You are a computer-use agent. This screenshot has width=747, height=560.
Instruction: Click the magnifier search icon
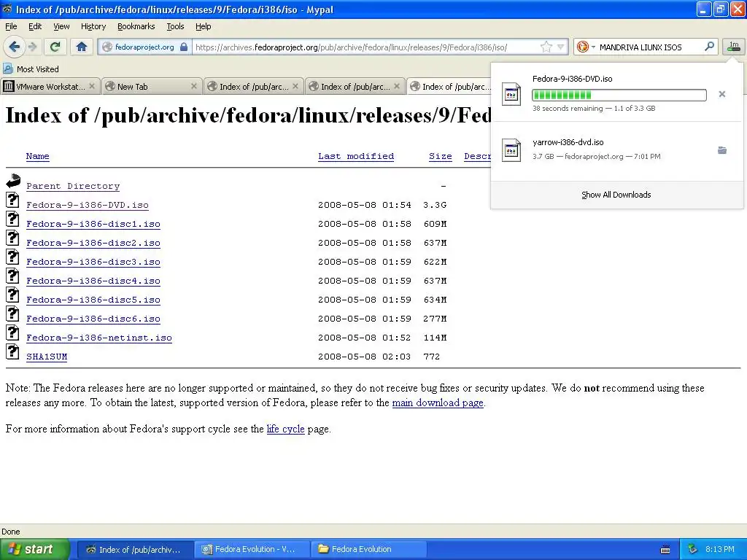tap(709, 47)
